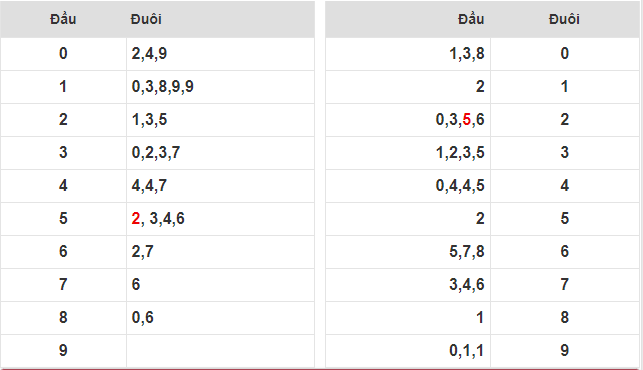Image resolution: width=643 pixels, height=370 pixels.
Task: Select the cell with 4,4,7
Action: coord(220,186)
